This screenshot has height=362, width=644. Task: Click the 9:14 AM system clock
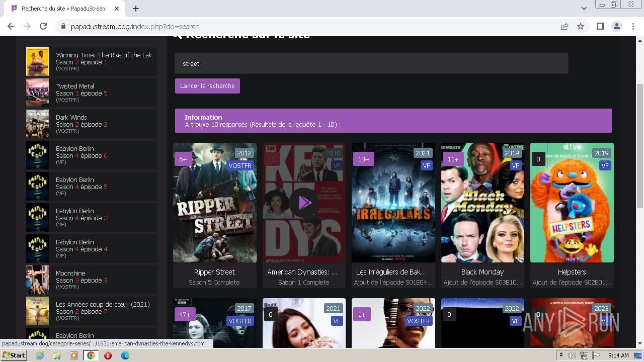tap(618, 355)
